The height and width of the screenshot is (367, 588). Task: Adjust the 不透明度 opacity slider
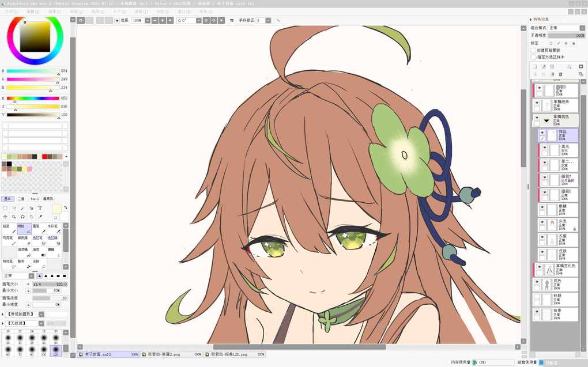566,35
